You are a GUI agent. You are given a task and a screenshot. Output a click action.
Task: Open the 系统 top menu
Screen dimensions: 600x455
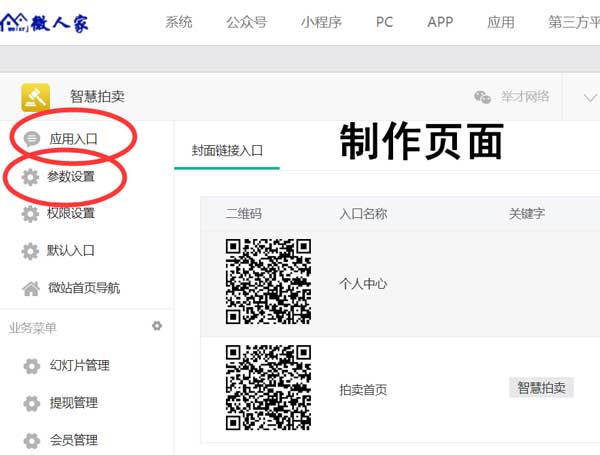coord(179,22)
